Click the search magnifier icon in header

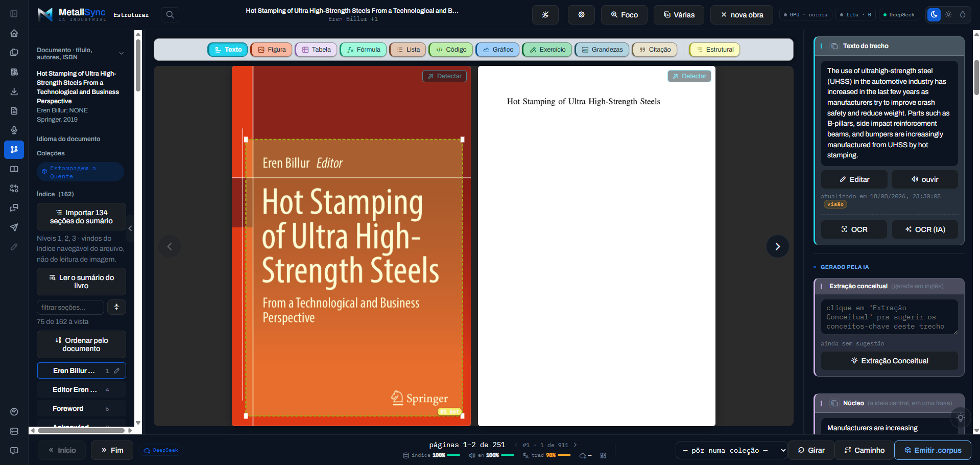[x=170, y=15]
